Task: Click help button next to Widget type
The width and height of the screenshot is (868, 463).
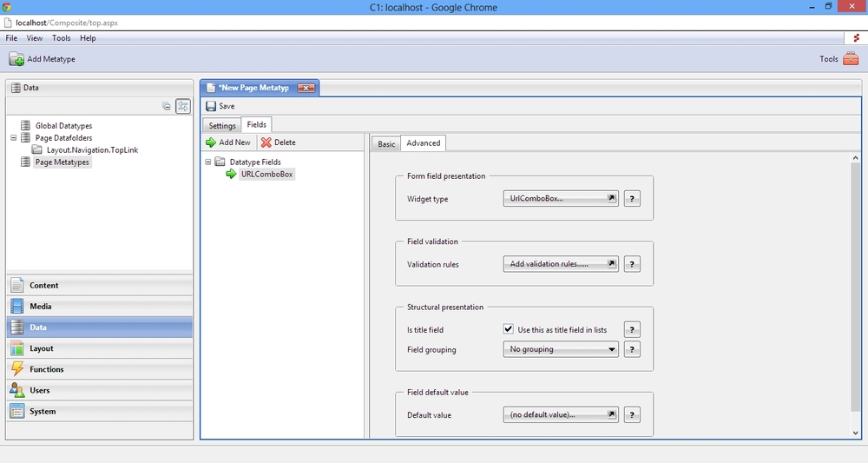Action: [x=632, y=199]
